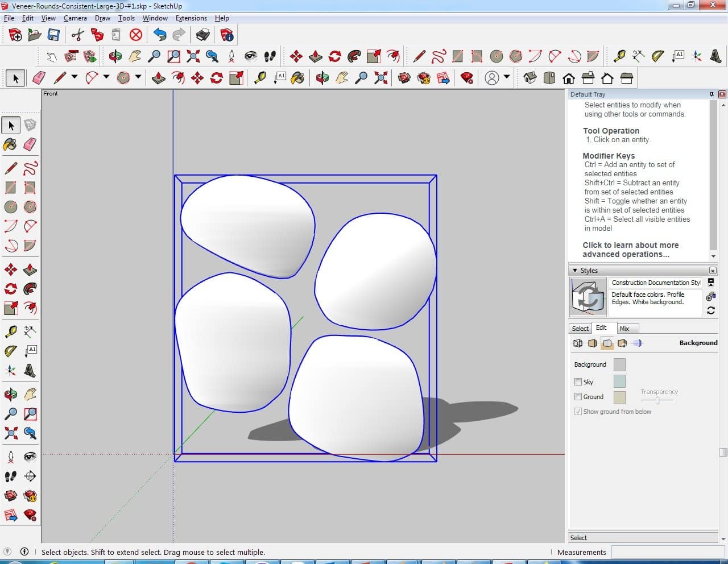Image resolution: width=728 pixels, height=564 pixels.
Task: Switch to the Mix tab
Action: pyautogui.click(x=624, y=329)
